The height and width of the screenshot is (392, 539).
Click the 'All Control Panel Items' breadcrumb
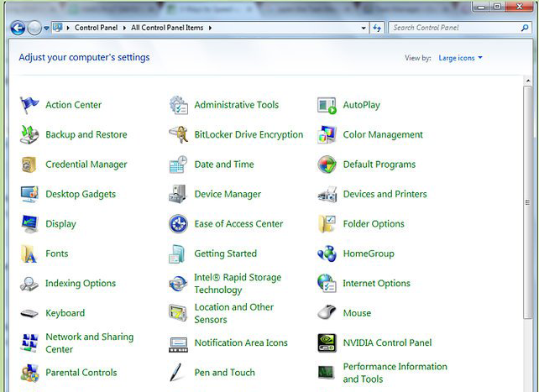(167, 28)
